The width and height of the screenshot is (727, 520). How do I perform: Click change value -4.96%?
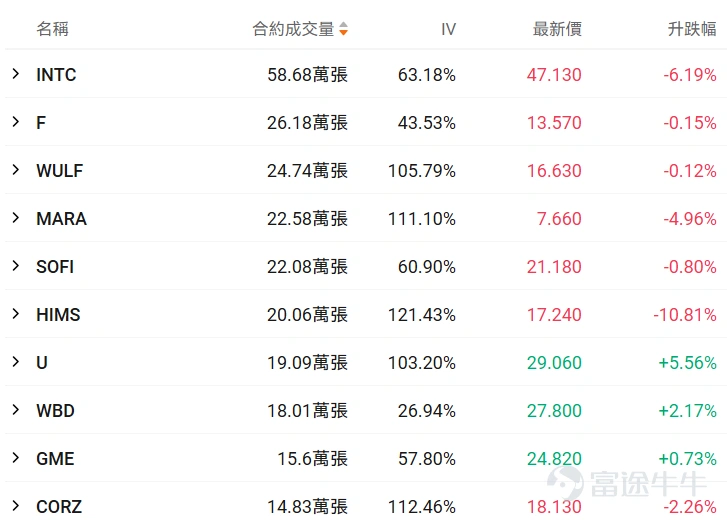pyautogui.click(x=690, y=219)
